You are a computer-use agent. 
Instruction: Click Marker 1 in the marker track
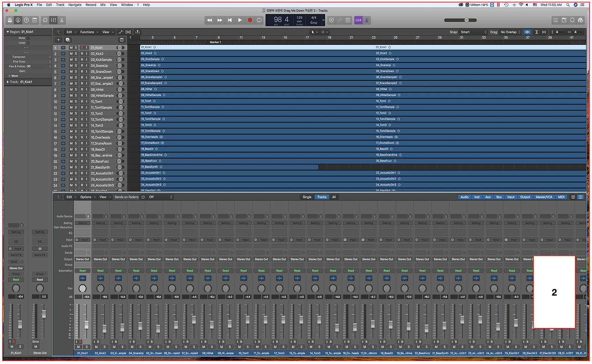216,42
